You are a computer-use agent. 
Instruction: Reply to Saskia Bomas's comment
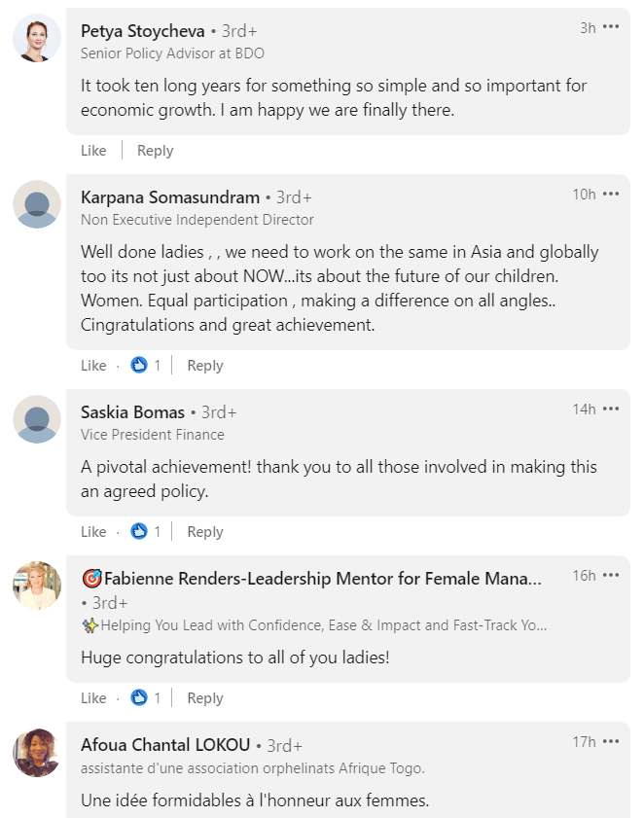(x=205, y=532)
